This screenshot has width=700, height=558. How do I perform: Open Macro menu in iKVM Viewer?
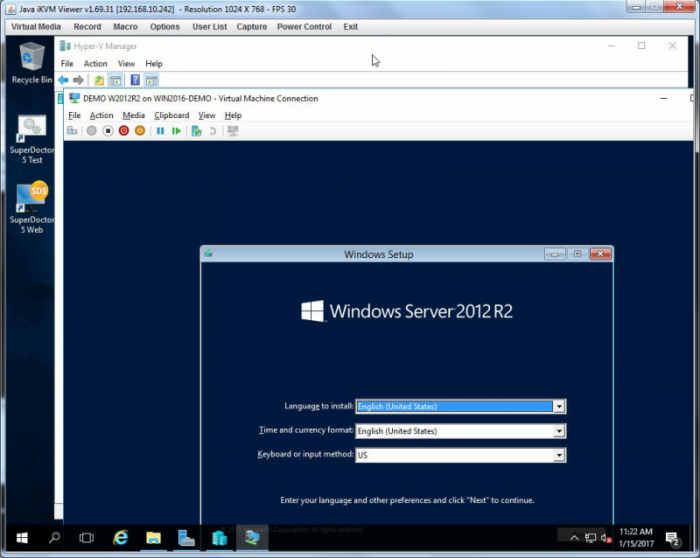pos(125,27)
